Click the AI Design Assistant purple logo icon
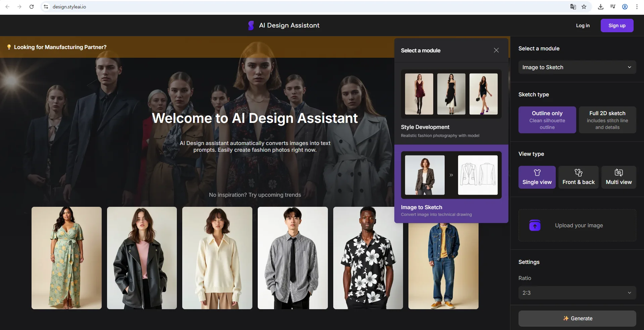This screenshot has width=644, height=330. 251,25
